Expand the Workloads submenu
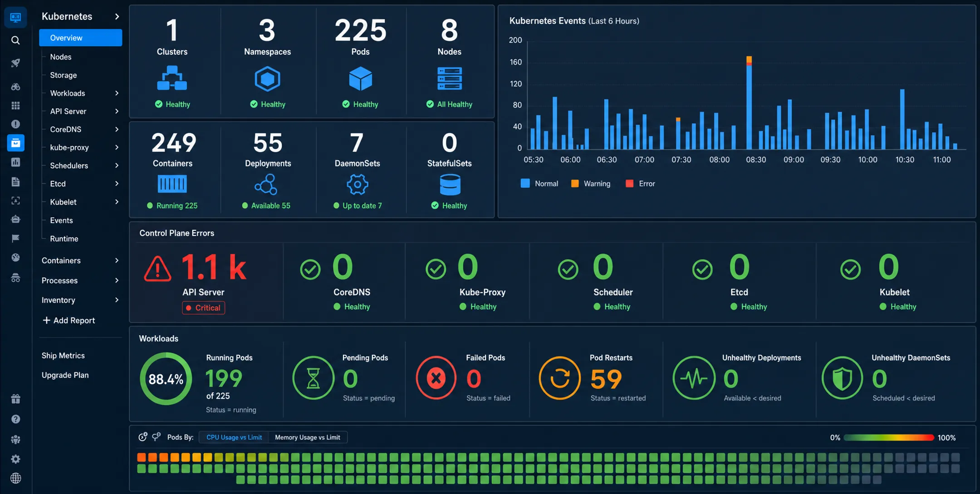Viewport: 980px width, 494px height. [117, 93]
